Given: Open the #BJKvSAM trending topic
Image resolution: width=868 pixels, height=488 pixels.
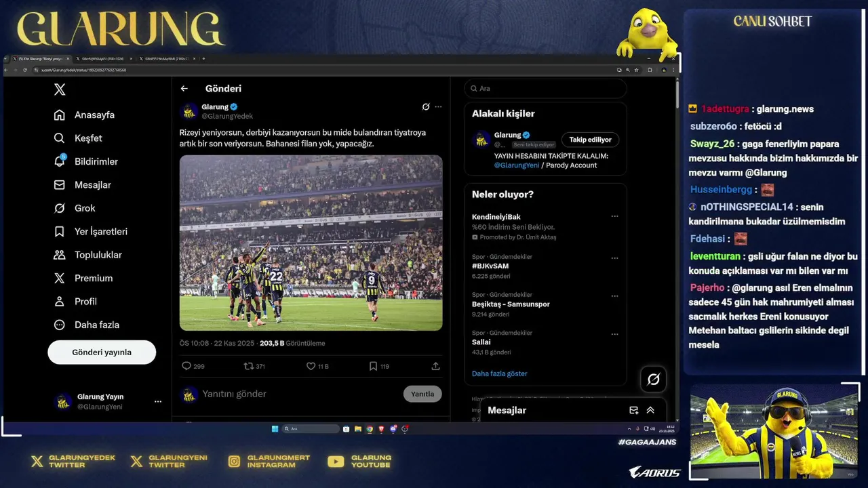Looking at the screenshot, I should [490, 266].
